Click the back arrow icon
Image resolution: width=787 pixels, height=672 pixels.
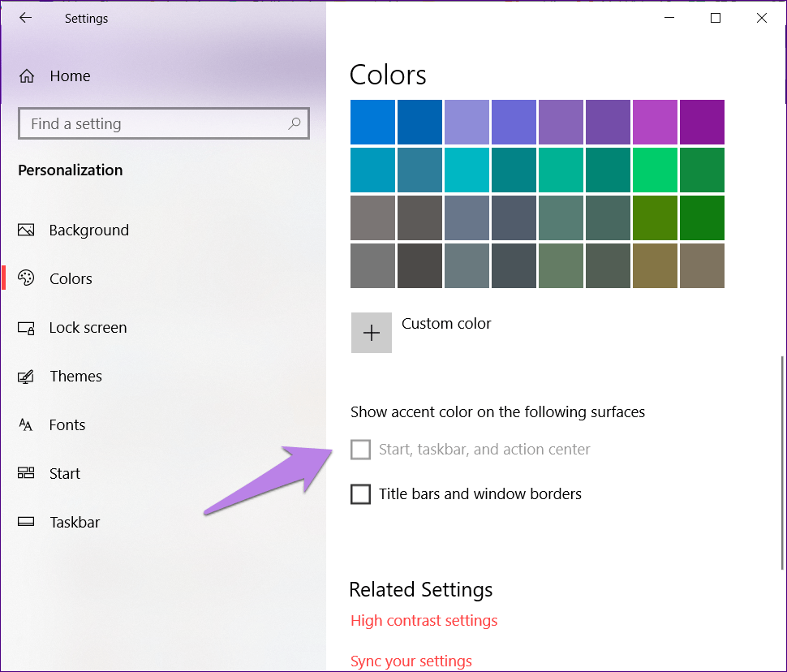(25, 18)
